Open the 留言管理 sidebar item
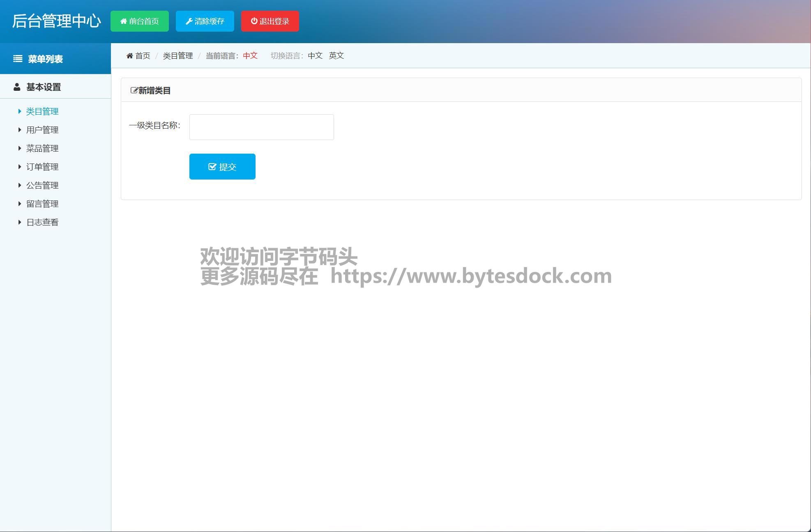This screenshot has height=532, width=811. coord(42,204)
